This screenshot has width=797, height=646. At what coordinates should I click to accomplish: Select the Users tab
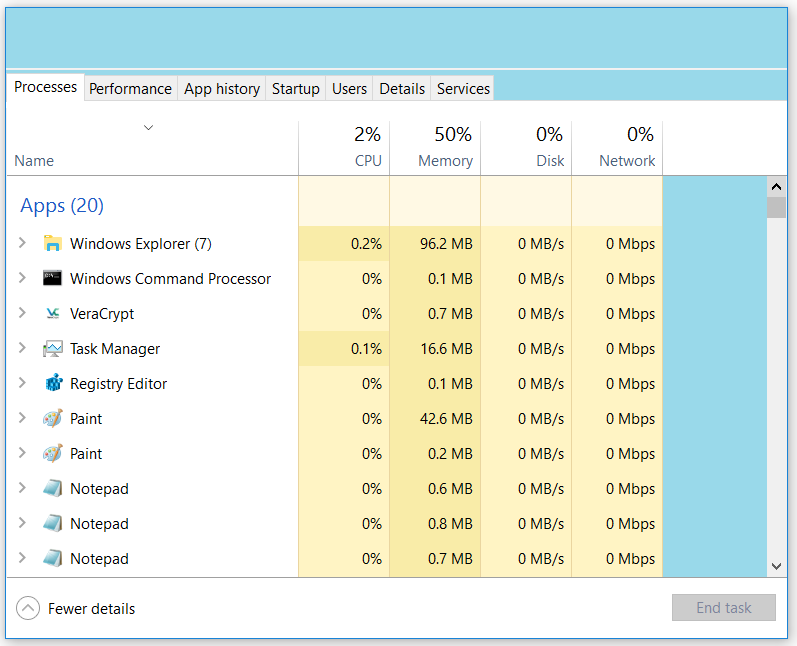point(349,88)
